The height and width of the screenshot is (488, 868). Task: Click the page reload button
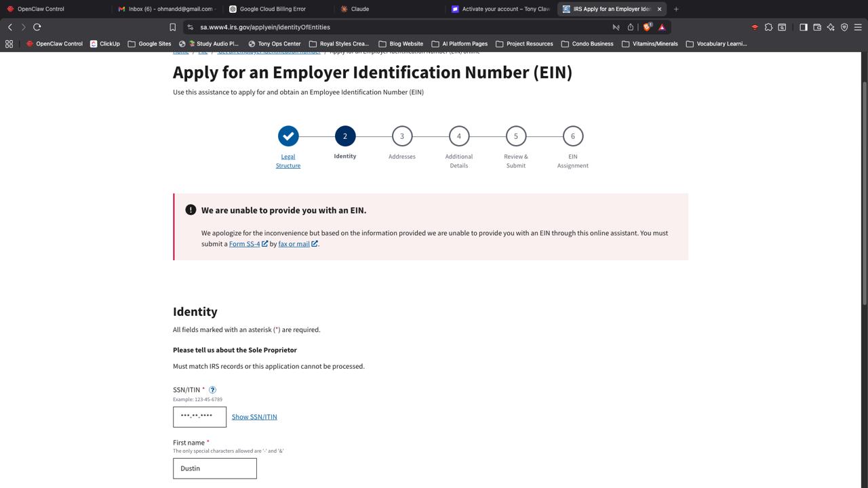(x=37, y=27)
